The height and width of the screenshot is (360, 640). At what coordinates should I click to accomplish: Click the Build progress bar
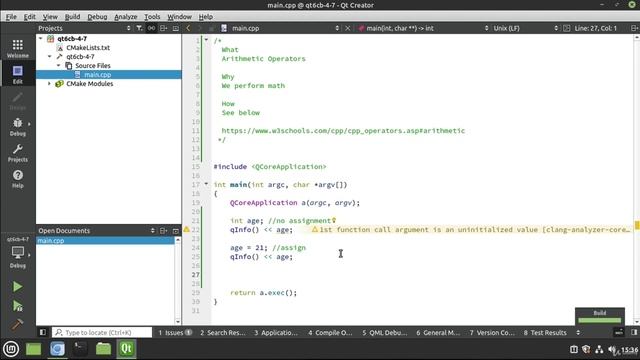click(x=600, y=320)
